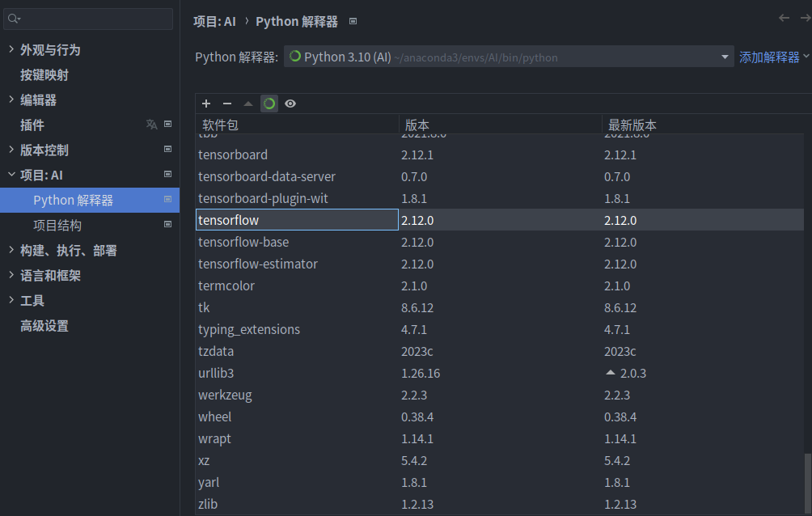The width and height of the screenshot is (812, 516).
Task: Sort by the 版本 column header
Action: [501, 125]
